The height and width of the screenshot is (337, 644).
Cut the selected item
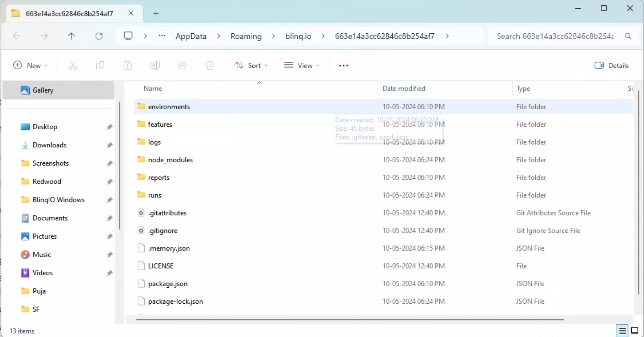tap(73, 65)
